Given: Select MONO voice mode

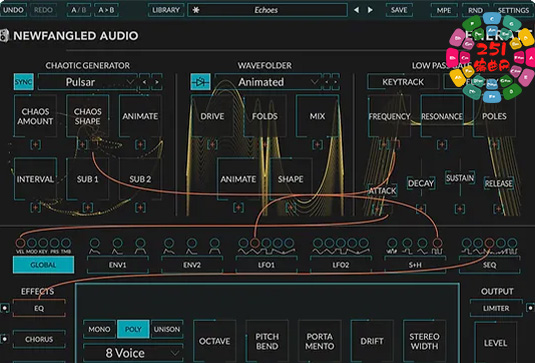Looking at the screenshot, I should click(99, 329).
